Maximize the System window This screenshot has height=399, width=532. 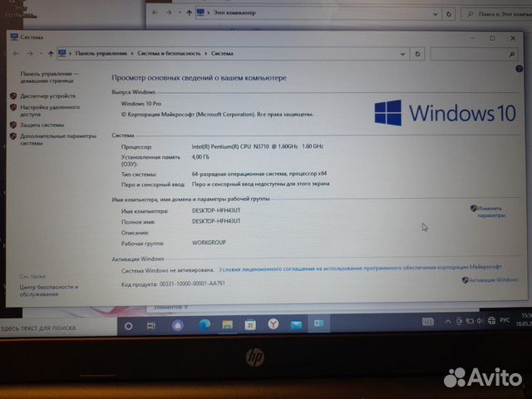(x=492, y=38)
